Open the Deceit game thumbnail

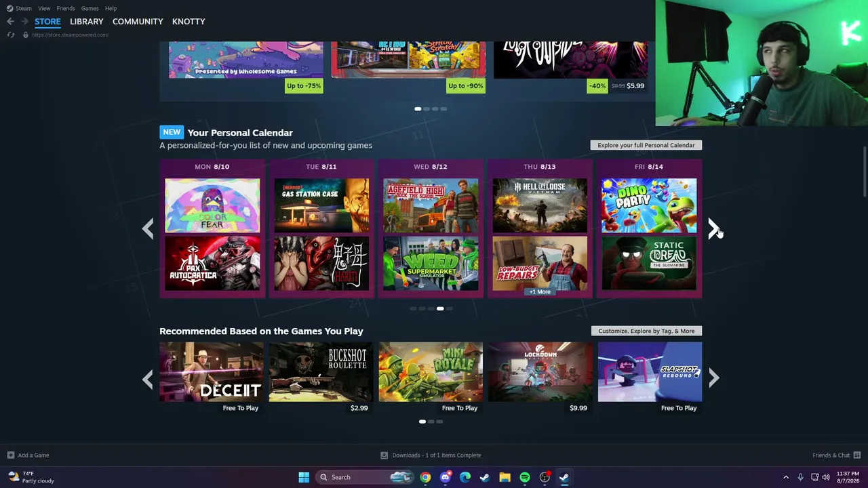pos(212,371)
